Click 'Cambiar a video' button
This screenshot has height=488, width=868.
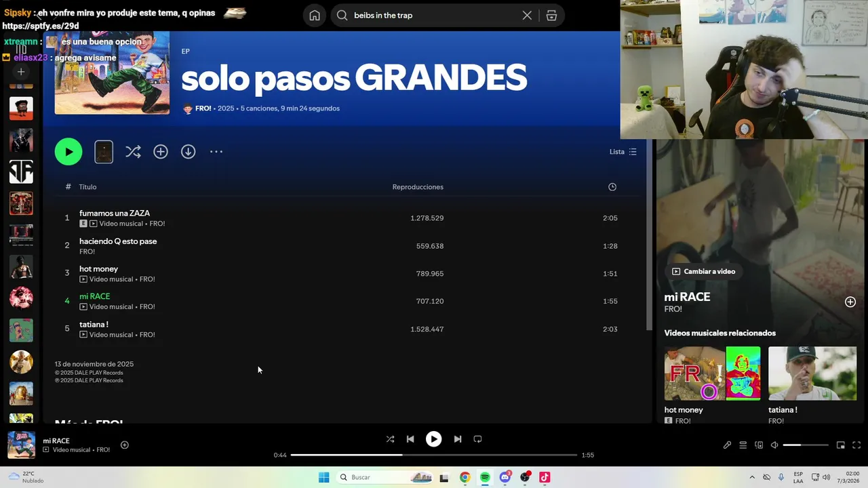[703, 271]
